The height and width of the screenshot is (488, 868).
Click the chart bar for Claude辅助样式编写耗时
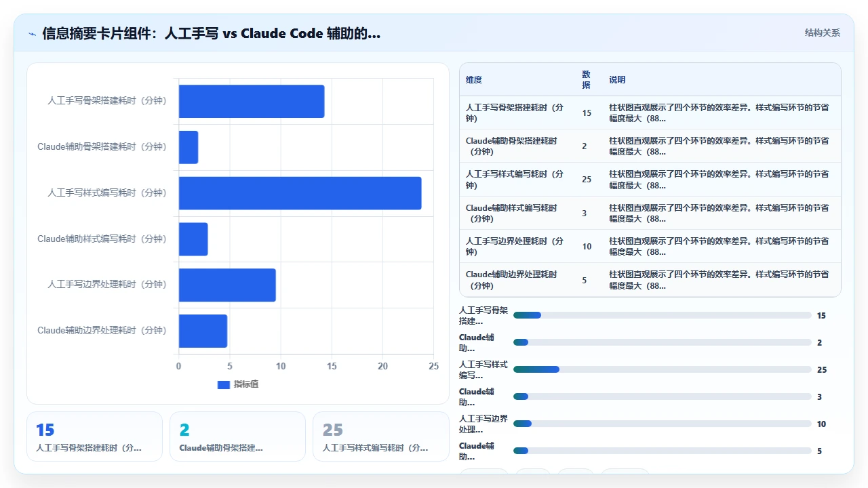tap(193, 239)
